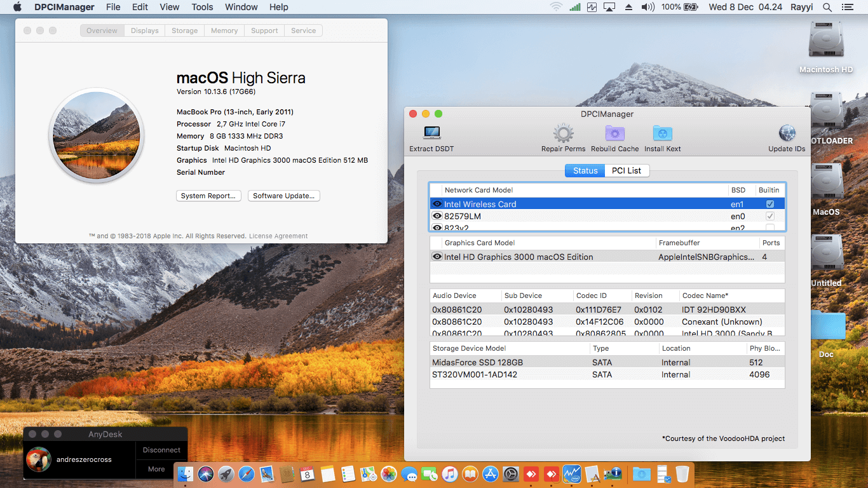Launch FaceTime from the dock
The width and height of the screenshot is (868, 488).
[430, 474]
